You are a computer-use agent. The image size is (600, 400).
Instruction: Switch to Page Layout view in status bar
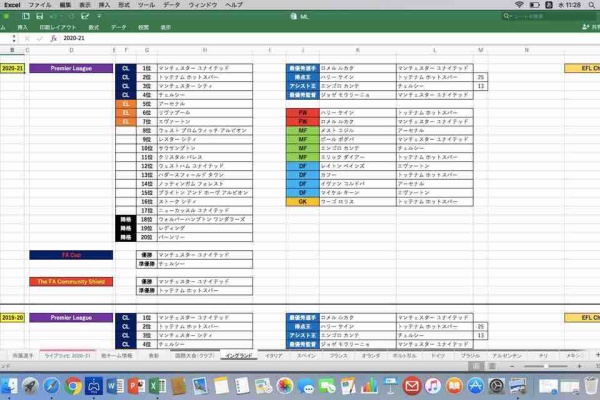pyautogui.click(x=492, y=366)
